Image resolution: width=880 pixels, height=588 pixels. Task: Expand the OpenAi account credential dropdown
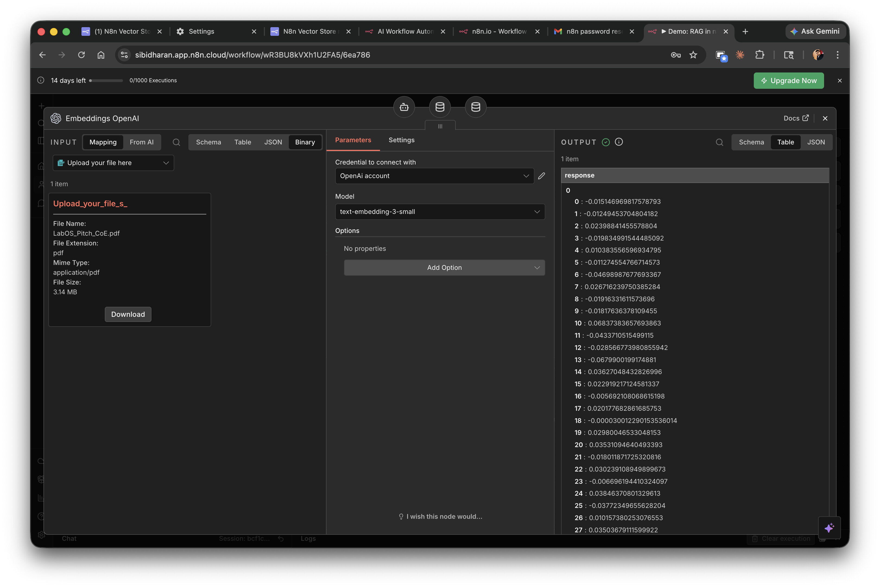434,176
